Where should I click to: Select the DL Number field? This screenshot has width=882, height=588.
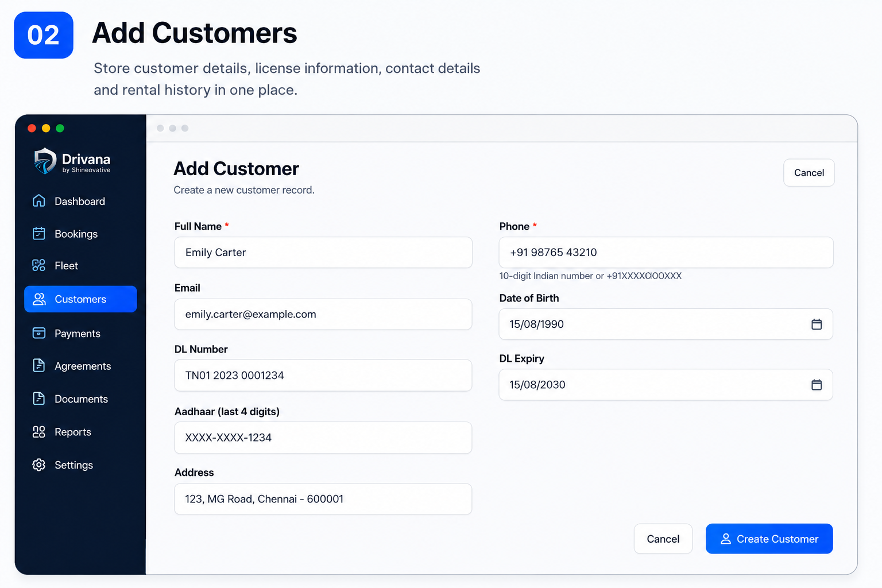323,376
